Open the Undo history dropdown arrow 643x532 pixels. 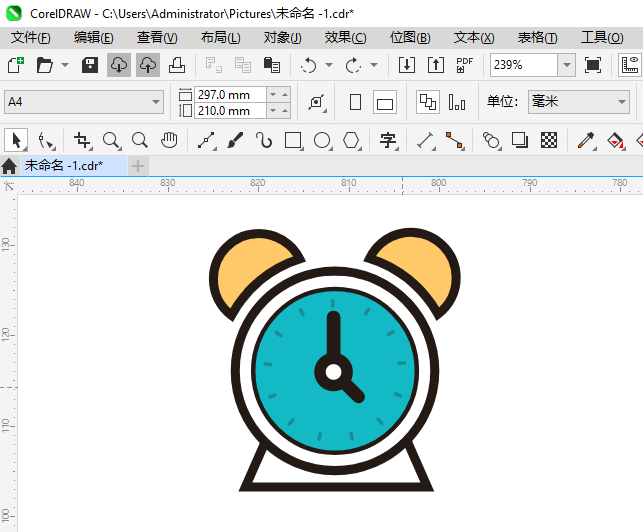coord(329,65)
